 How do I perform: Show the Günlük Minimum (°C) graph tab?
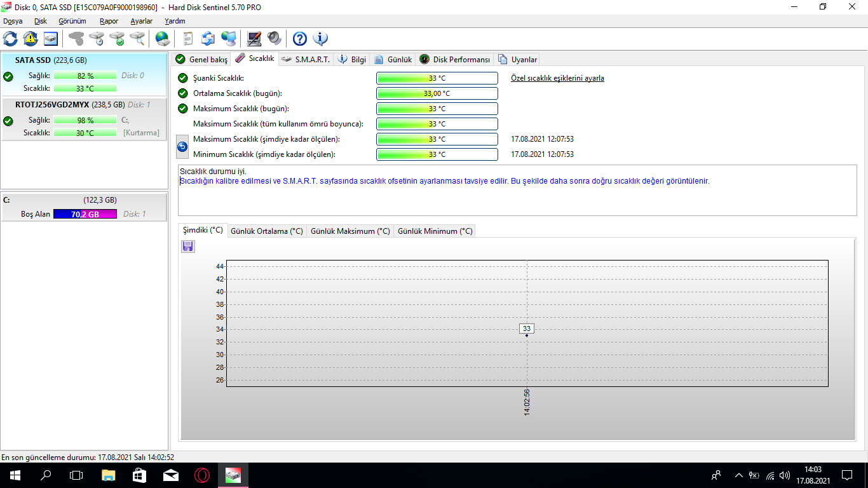pos(435,231)
